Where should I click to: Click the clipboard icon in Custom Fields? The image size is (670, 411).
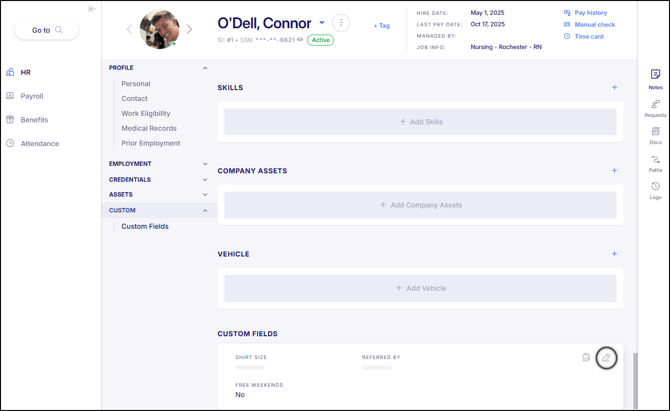tap(586, 357)
